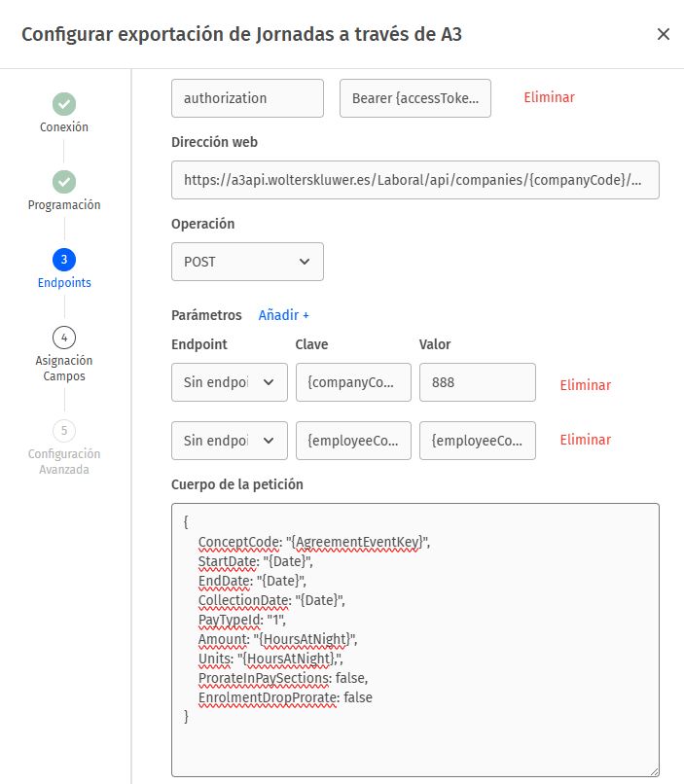The width and height of the screenshot is (684, 784).
Task: Edit the 888 value field
Action: (x=478, y=382)
